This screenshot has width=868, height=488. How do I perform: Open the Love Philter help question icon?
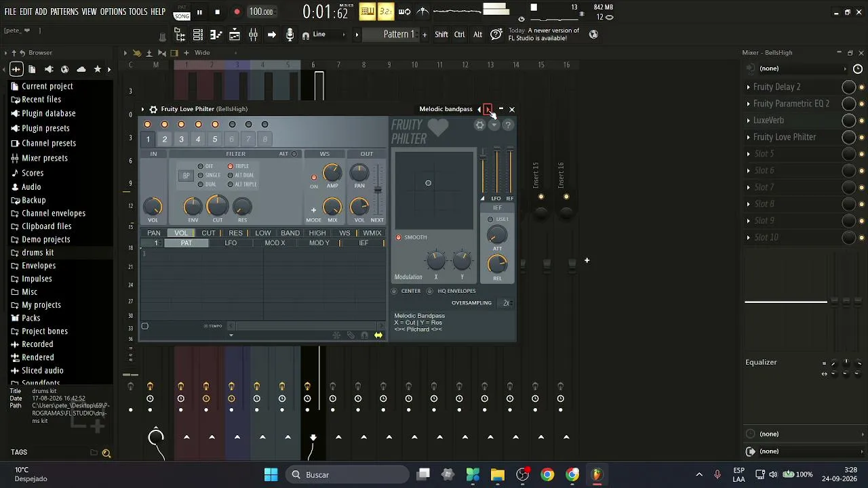[507, 125]
